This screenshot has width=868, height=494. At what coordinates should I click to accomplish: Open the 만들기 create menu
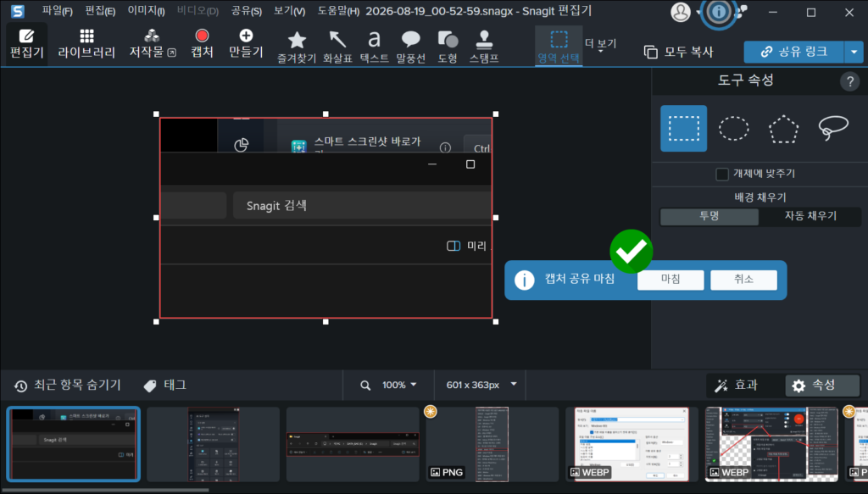click(246, 44)
